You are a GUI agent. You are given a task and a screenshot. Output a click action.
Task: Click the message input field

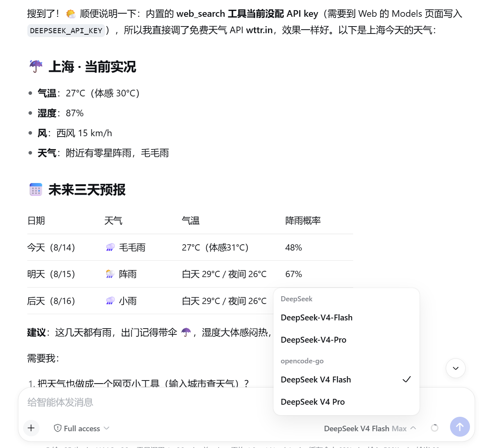(246, 402)
